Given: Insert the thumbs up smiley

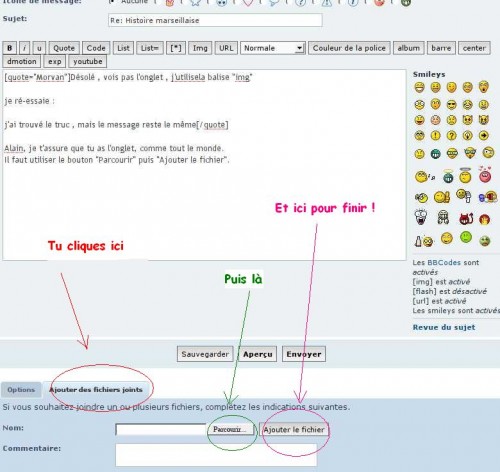Looking at the screenshot, I should click(442, 197).
